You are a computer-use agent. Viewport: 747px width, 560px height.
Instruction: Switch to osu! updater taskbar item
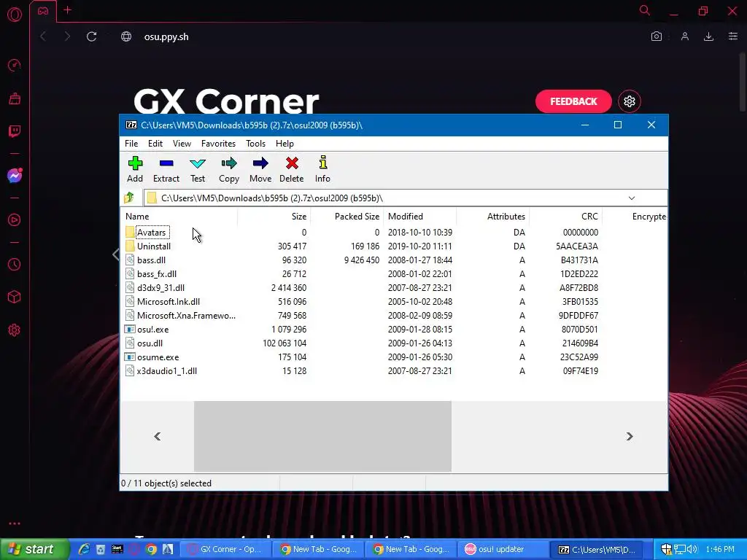click(x=503, y=549)
